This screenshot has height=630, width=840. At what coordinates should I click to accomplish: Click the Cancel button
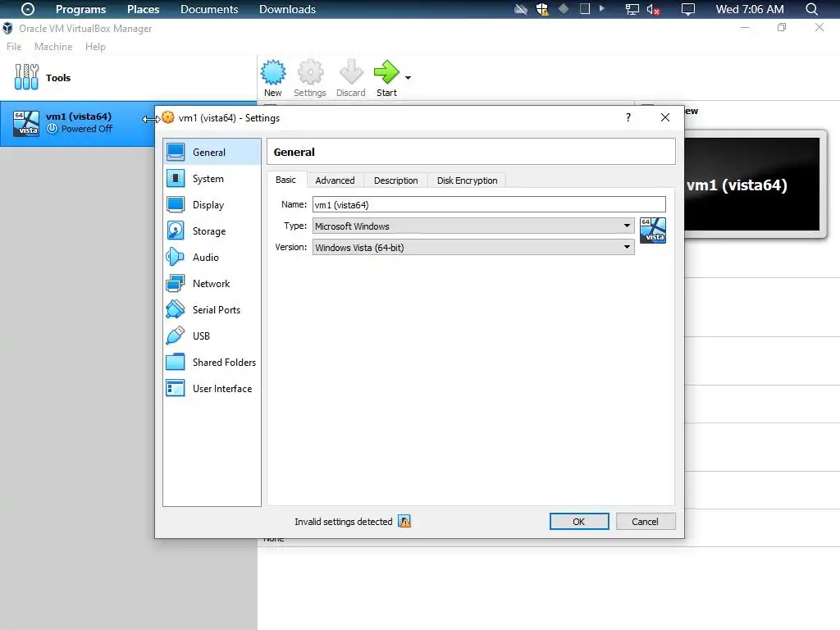(645, 521)
